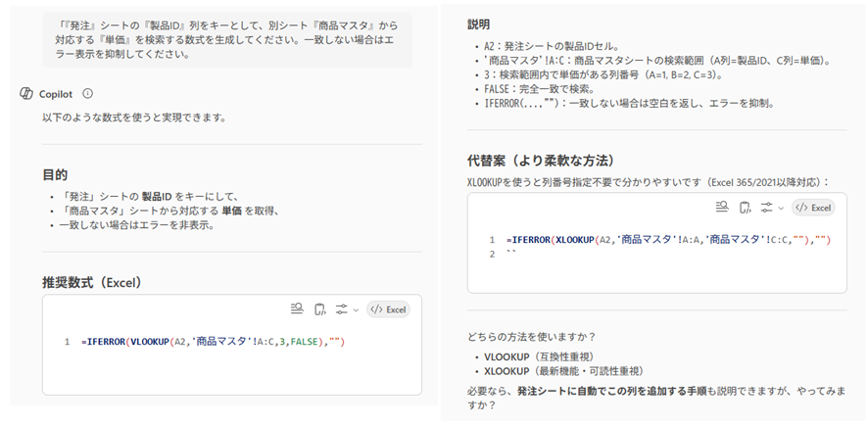Viewport: 868px width, 426px height.
Task: Open code settings icon in VLOOKUP block
Action: click(x=342, y=309)
